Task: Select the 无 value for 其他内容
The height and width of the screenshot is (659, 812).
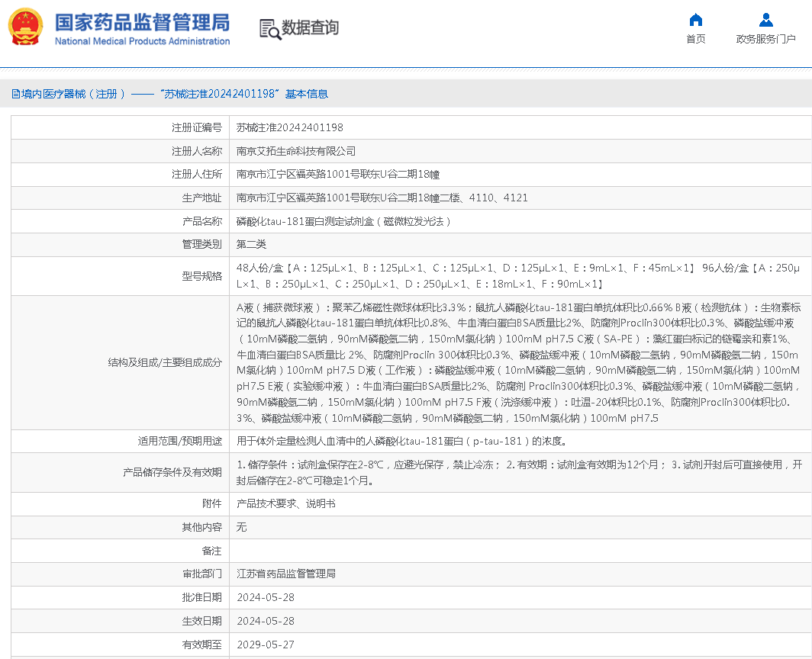Action: pyautogui.click(x=241, y=527)
